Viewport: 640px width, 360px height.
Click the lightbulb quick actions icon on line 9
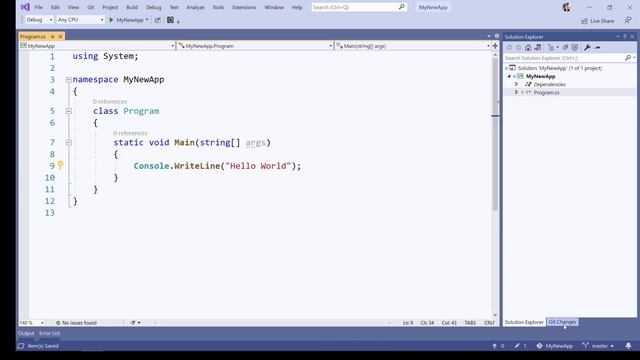pyautogui.click(x=60, y=165)
